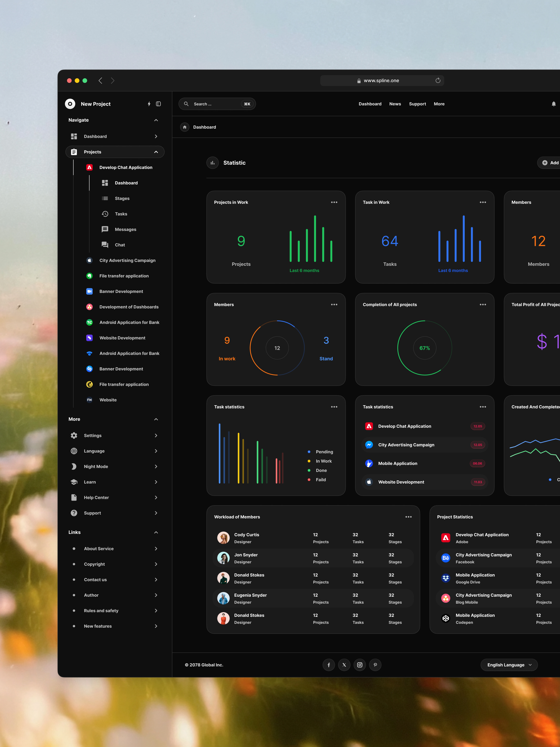Collapse the More section in the sidebar
Screen dimensions: 560x747
point(156,419)
